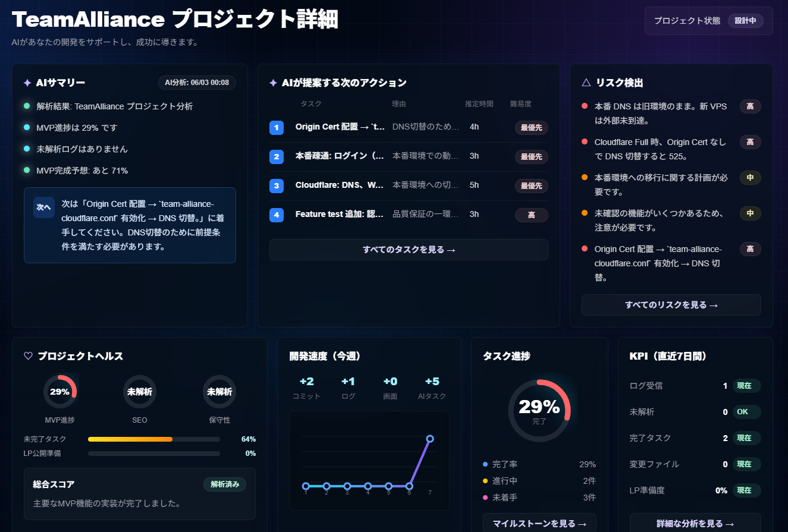Click the 現在 badge on ログ受信 row
The image size is (788, 532).
click(x=746, y=386)
